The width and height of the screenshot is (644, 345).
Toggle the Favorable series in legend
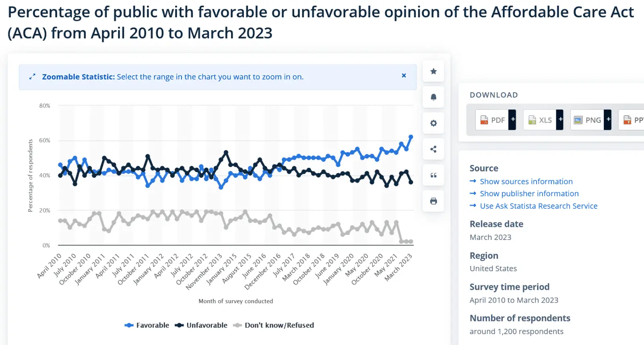pyautogui.click(x=147, y=325)
